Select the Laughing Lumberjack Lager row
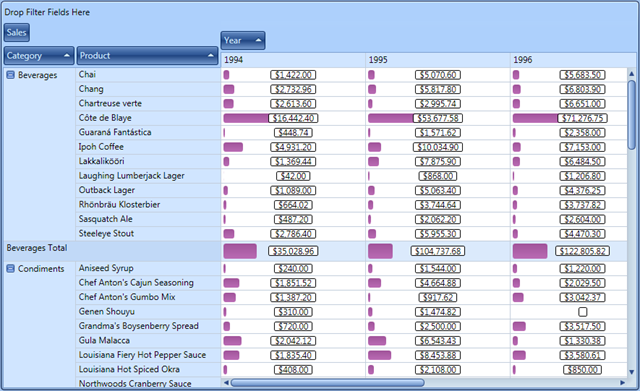 tap(148, 176)
